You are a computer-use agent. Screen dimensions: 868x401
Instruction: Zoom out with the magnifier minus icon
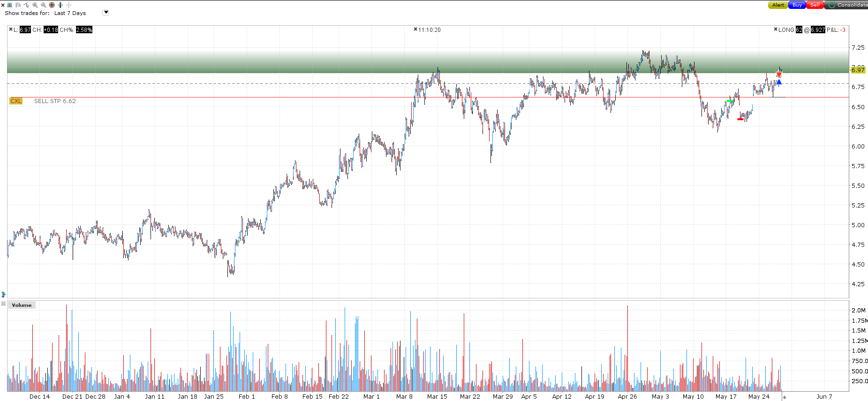[44, 5]
